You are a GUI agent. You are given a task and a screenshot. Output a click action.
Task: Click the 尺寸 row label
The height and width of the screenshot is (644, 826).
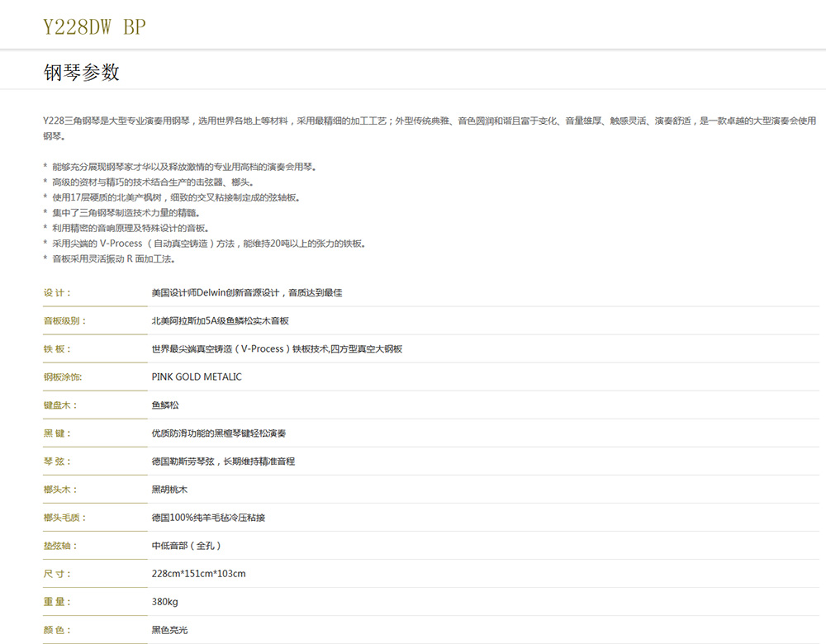[x=57, y=574]
